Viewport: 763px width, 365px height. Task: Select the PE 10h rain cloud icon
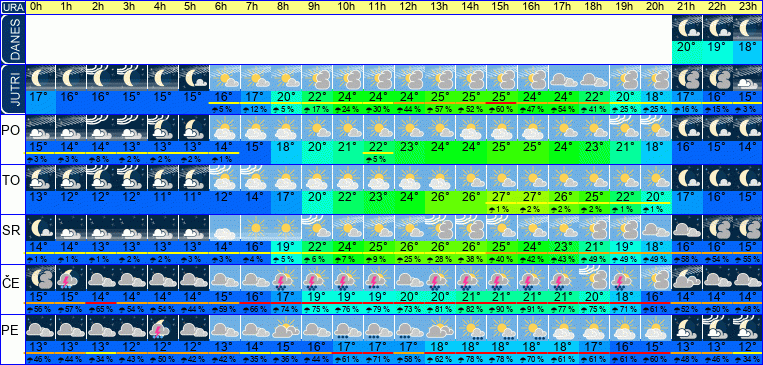click(347, 328)
